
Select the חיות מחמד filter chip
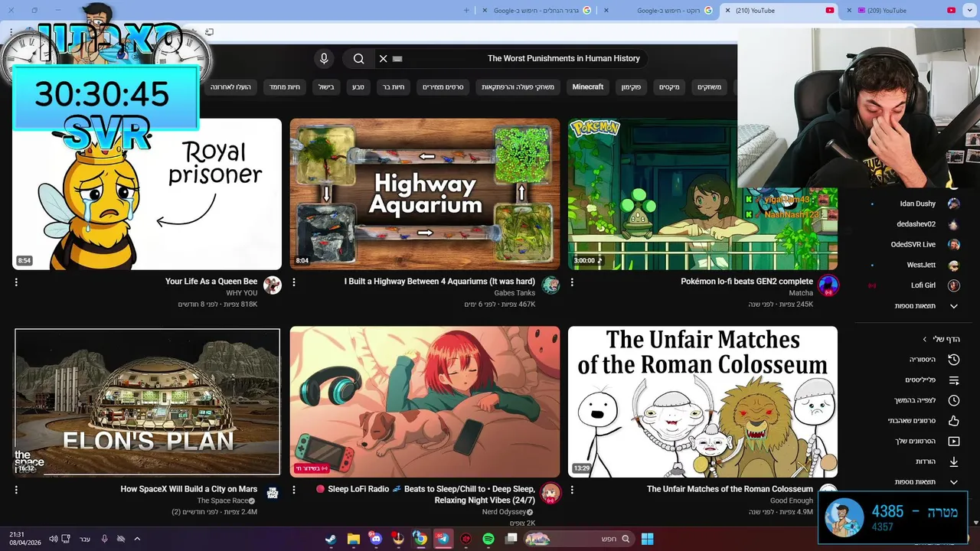point(285,87)
